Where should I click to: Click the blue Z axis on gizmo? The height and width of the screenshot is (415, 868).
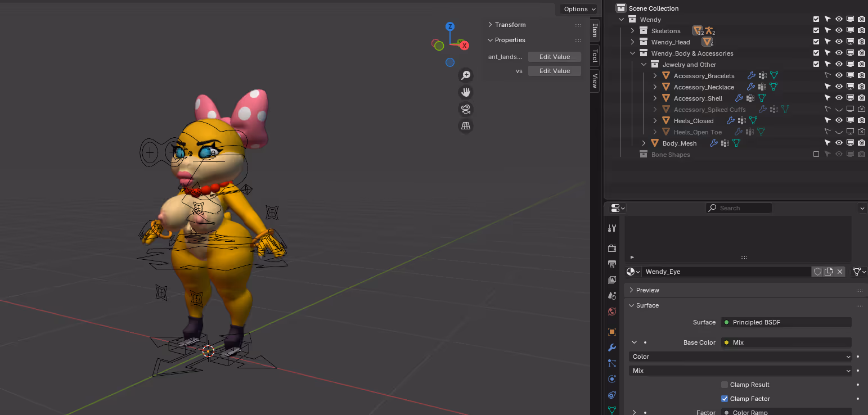pyautogui.click(x=450, y=26)
